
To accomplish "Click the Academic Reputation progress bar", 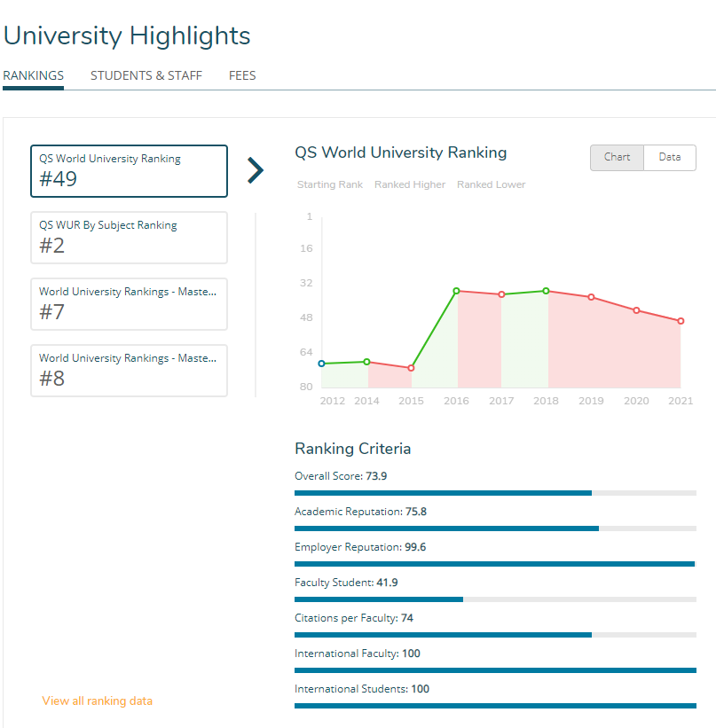I will (495, 528).
